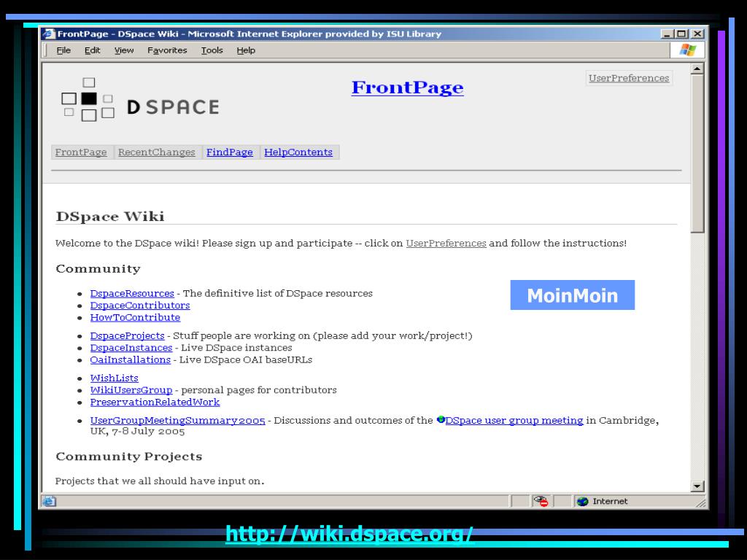Click the FrontPage title heading link
The height and width of the screenshot is (560, 747).
click(407, 87)
